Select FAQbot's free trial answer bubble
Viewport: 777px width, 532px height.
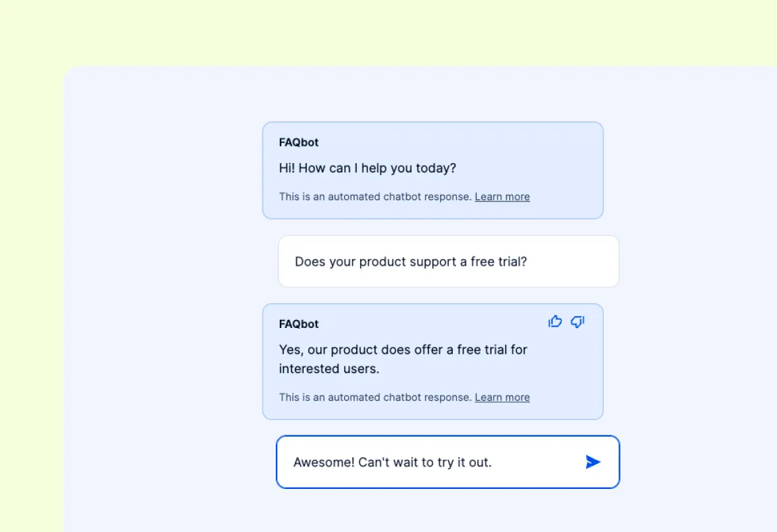tap(433, 362)
